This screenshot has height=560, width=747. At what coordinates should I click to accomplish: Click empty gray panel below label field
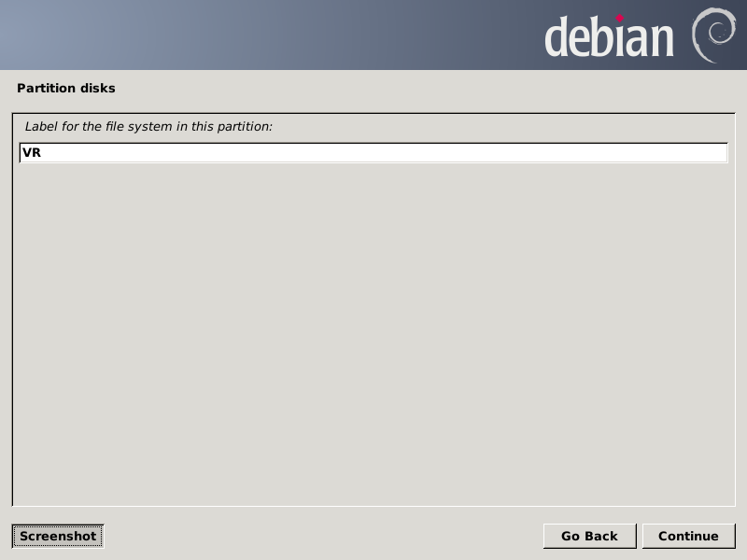pyautogui.click(x=373, y=333)
